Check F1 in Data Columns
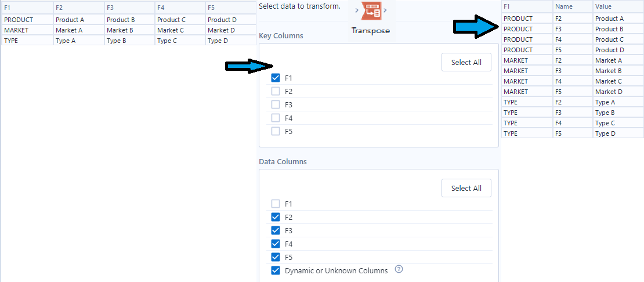 tap(276, 204)
